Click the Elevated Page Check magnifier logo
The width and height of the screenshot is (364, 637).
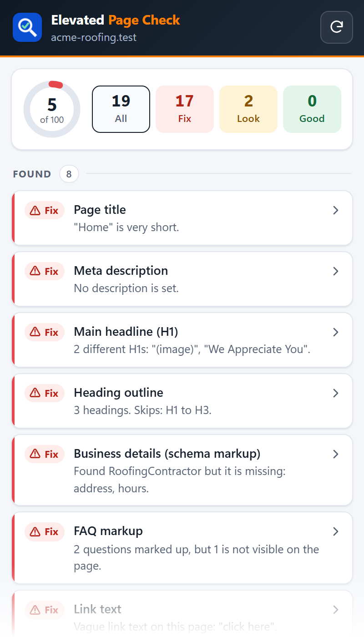click(27, 27)
